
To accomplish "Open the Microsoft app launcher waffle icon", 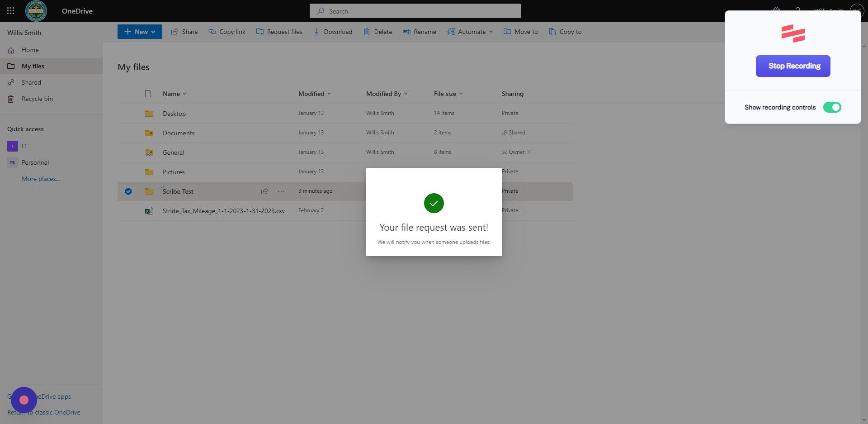I will (x=10, y=10).
